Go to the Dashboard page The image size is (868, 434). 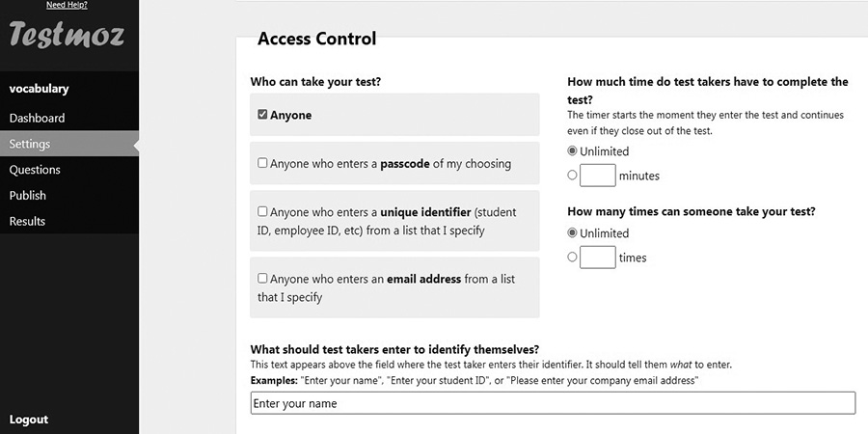click(x=37, y=118)
